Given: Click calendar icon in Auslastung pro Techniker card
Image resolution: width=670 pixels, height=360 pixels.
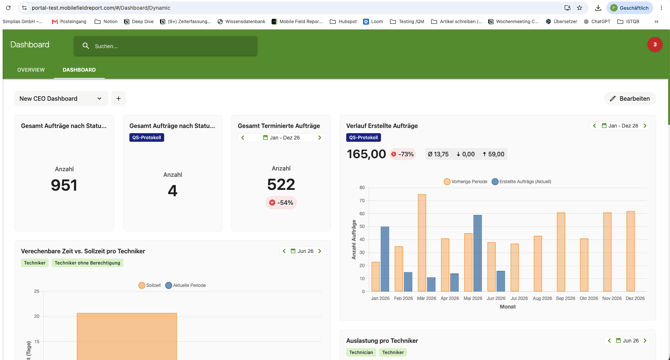Looking at the screenshot, I should 618,340.
